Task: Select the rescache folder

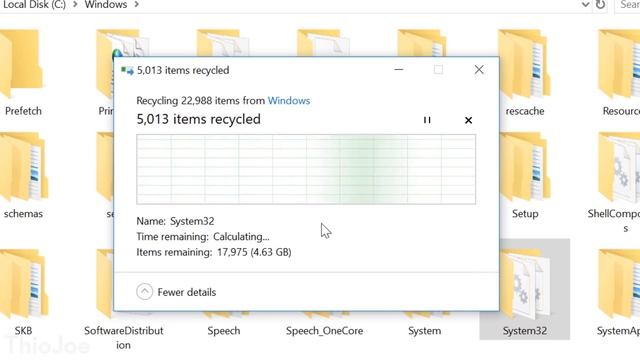Action: [x=524, y=73]
